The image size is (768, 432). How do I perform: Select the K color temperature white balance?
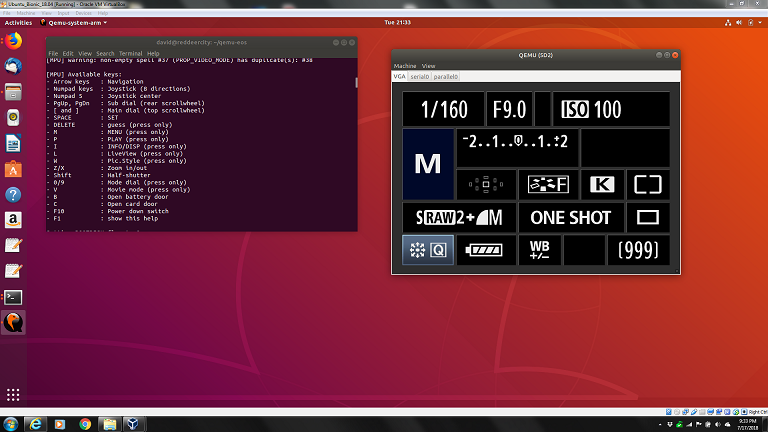point(602,185)
